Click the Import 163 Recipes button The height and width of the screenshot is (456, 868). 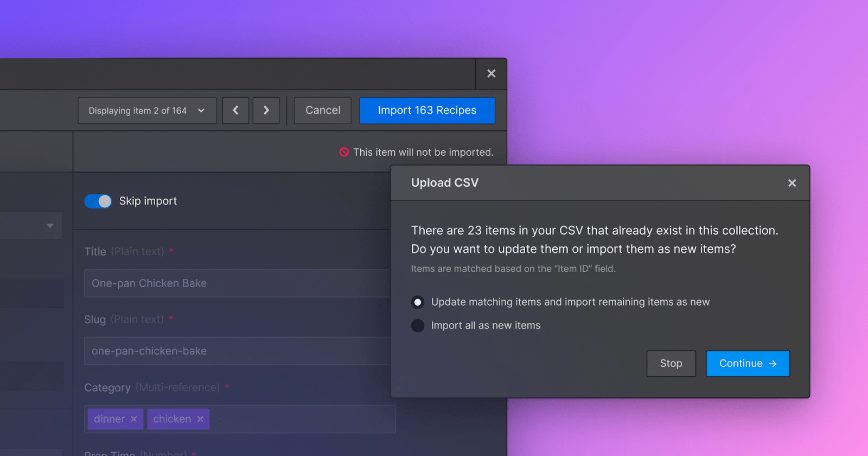[x=427, y=110]
